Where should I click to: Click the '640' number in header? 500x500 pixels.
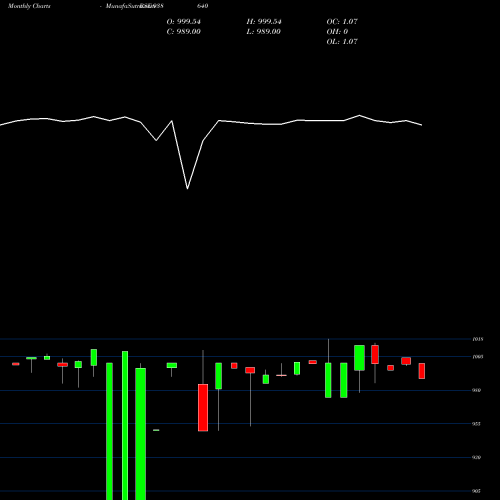point(203,6)
